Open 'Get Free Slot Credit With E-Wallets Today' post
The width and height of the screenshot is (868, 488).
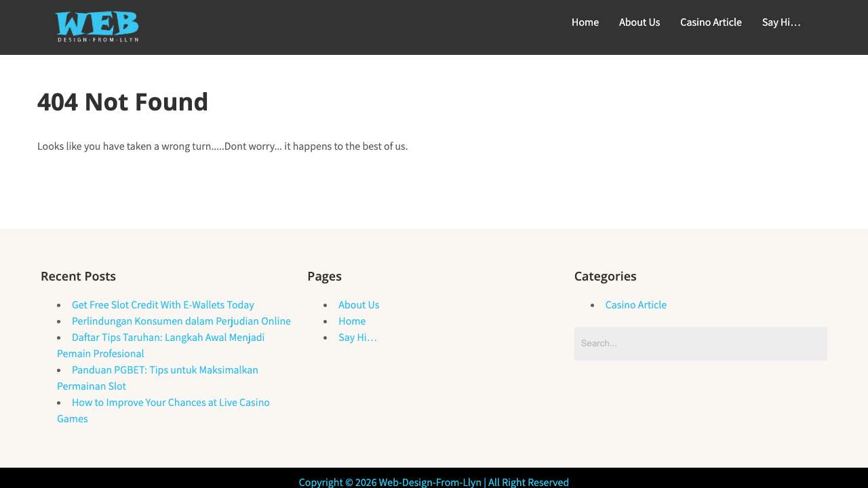(163, 305)
